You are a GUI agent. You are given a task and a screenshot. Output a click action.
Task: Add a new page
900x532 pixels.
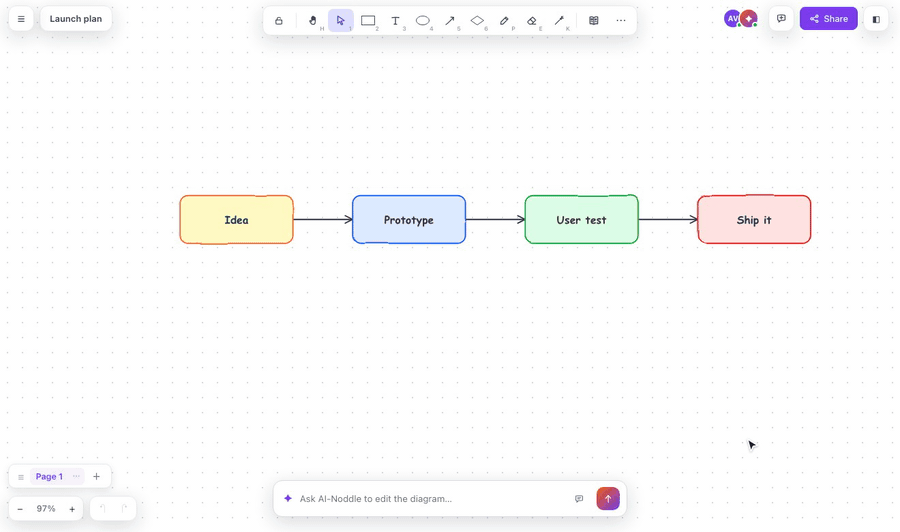point(96,476)
